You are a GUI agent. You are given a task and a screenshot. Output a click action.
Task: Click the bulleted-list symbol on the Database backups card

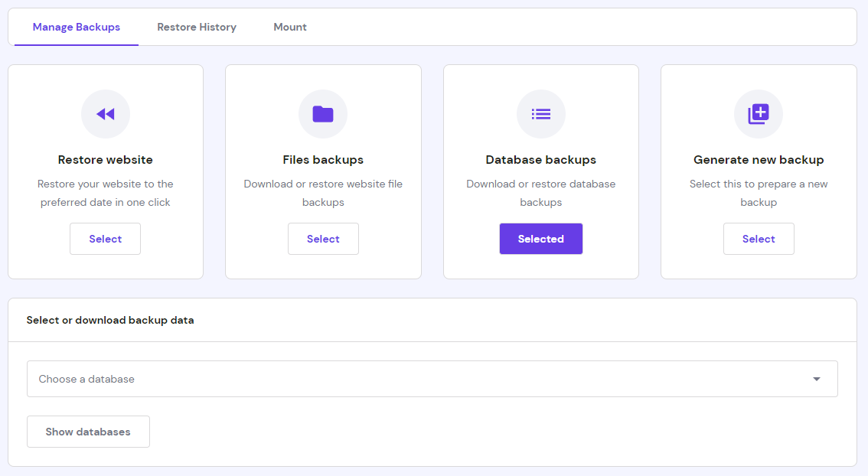541,113
